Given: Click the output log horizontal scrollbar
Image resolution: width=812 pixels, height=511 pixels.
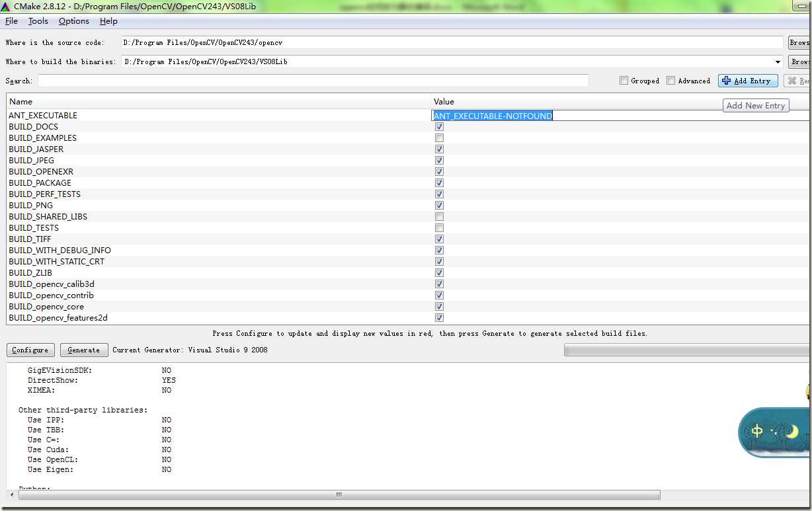Looking at the screenshot, I should click(x=339, y=494).
